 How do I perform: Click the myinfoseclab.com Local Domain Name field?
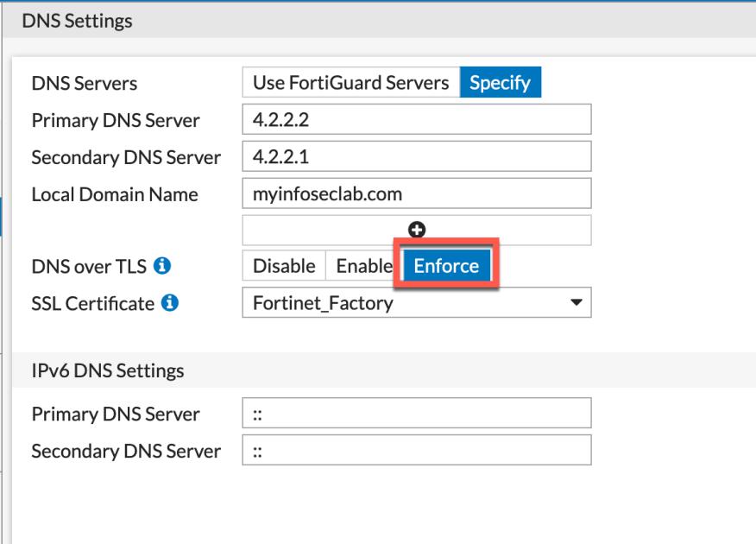point(417,193)
